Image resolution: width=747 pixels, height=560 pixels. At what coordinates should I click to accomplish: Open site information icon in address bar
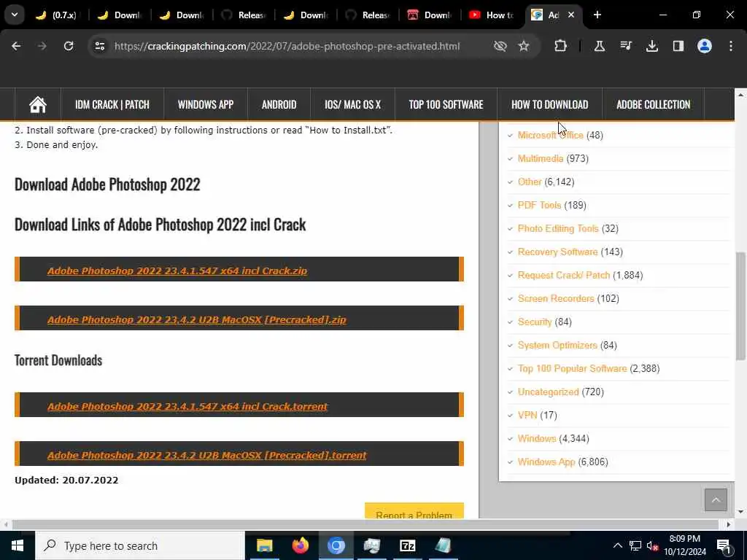[99, 46]
